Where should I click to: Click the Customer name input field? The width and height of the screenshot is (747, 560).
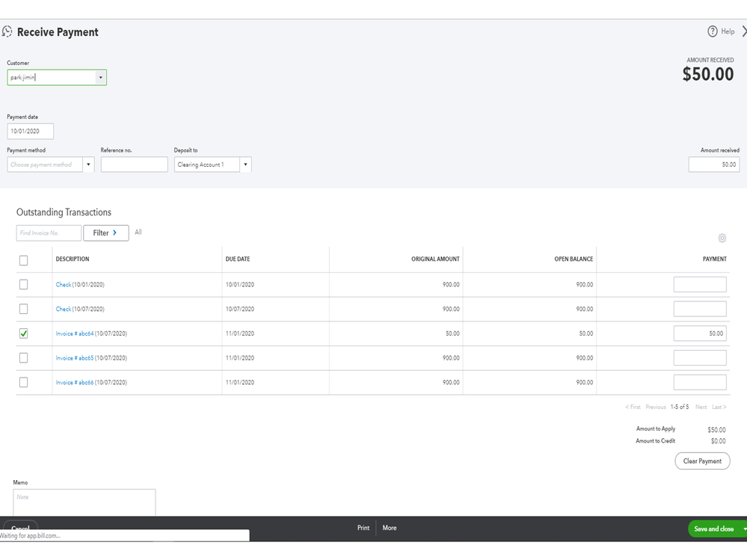(x=52, y=78)
